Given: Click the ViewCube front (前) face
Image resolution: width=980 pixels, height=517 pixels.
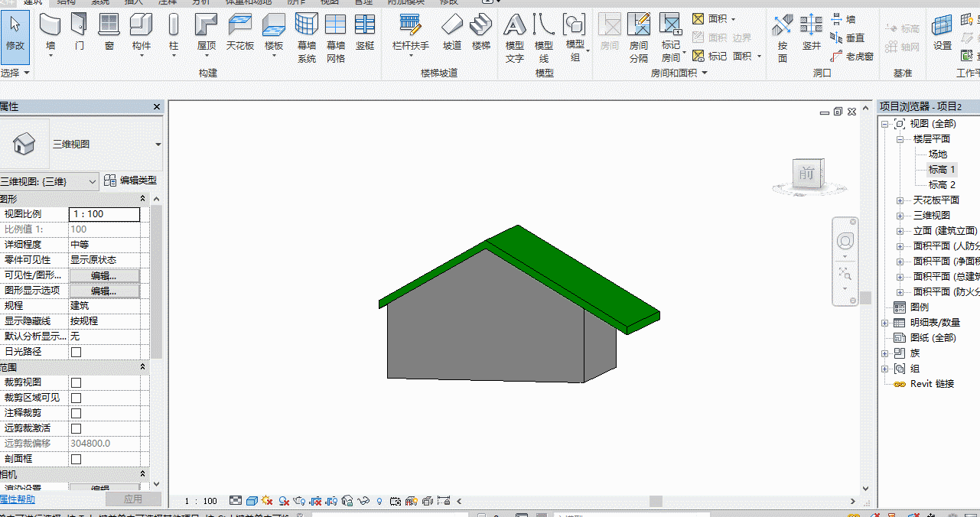Looking at the screenshot, I should point(806,174).
